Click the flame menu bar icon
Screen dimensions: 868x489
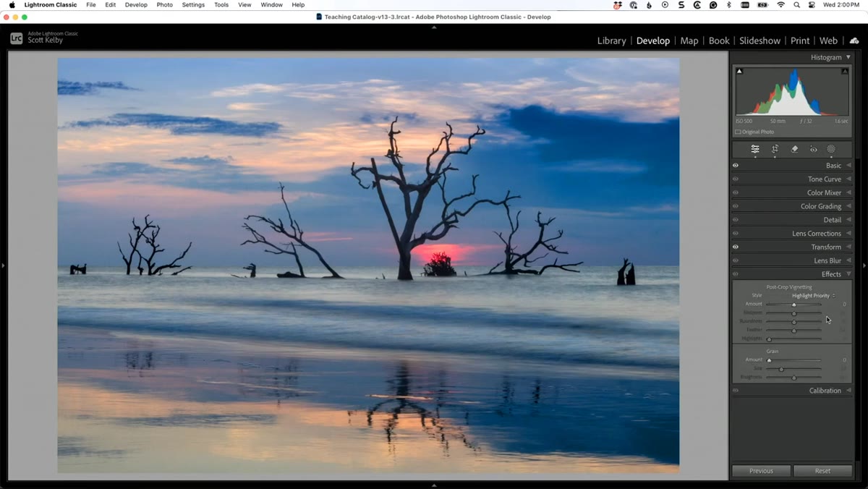[x=650, y=5]
